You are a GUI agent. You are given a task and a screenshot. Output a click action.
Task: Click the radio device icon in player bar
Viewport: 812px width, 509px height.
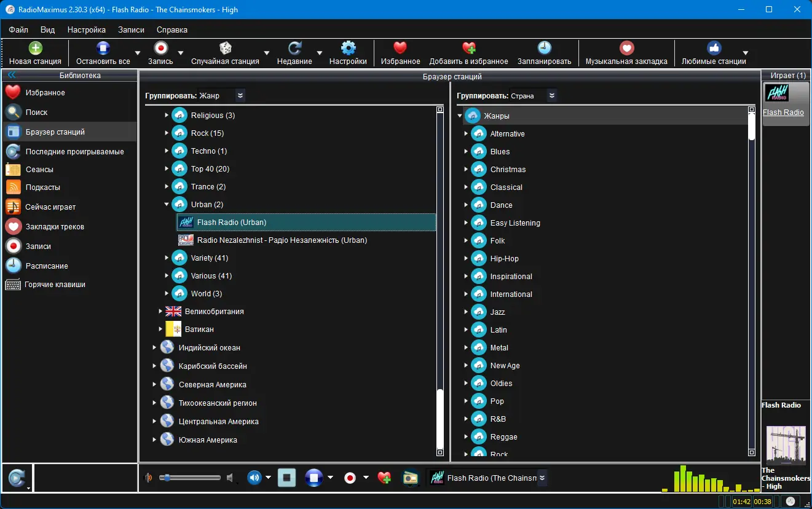point(410,478)
